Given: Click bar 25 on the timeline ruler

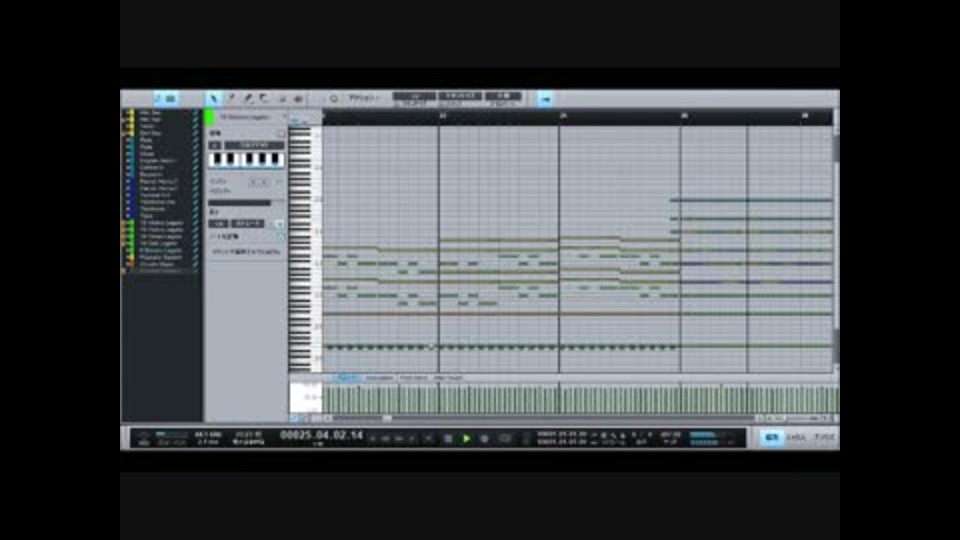Looking at the screenshot, I should click(684, 116).
